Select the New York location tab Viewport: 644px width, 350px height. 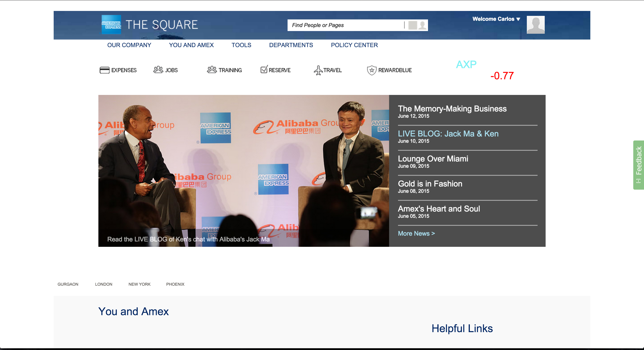(140, 284)
